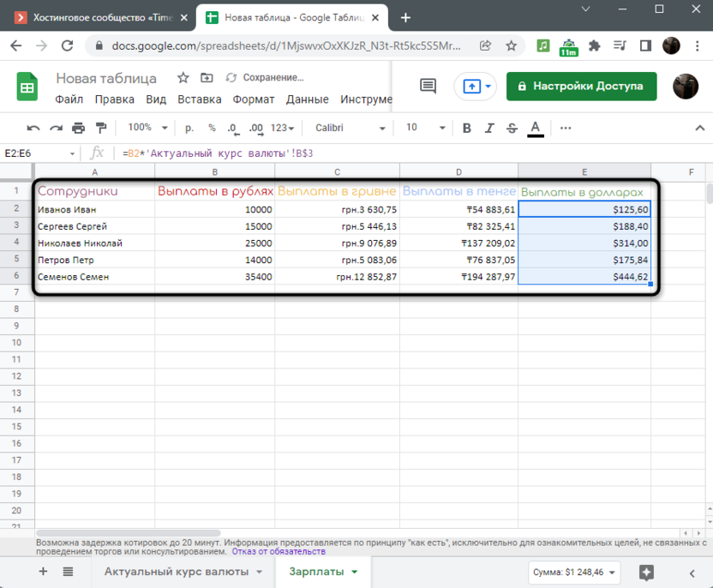The width and height of the screenshot is (713, 588).
Task: Toggle italic text formatting
Action: pos(489,129)
